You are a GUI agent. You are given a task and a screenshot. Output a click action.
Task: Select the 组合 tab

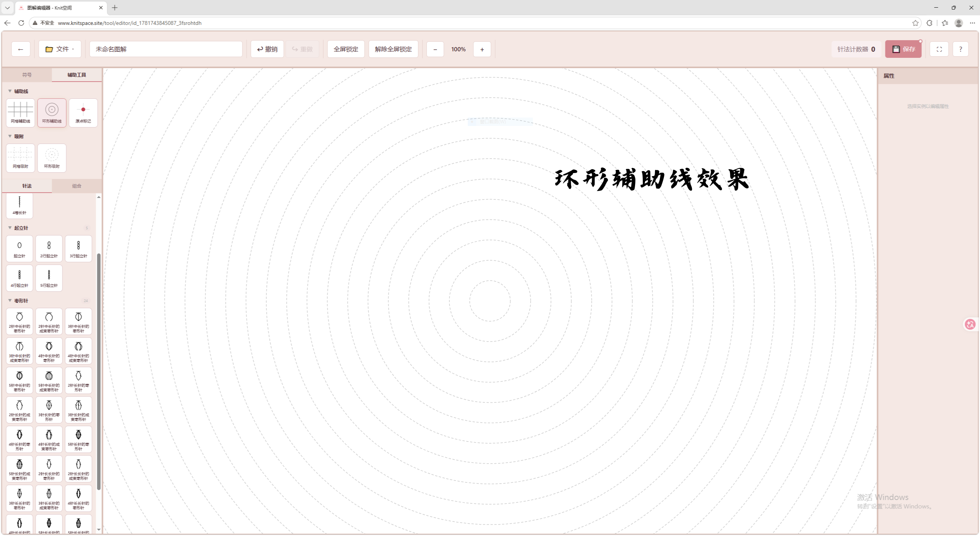click(x=77, y=186)
